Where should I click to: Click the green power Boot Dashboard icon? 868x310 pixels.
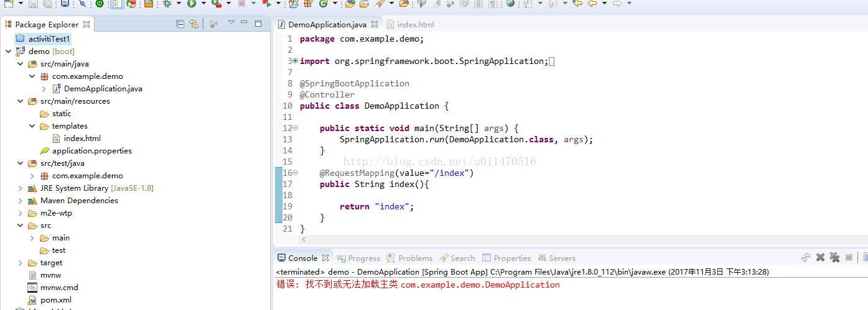click(99, 4)
